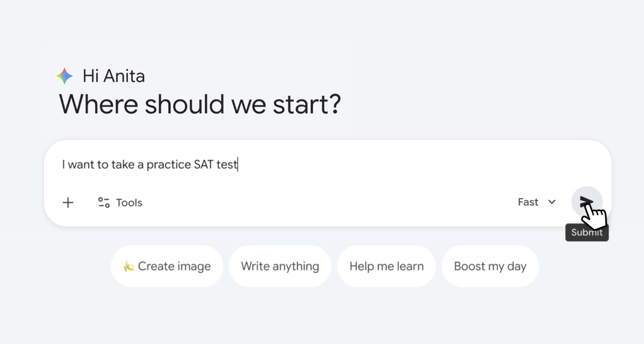Click the Hi Anita greeting text
This screenshot has height=344, width=644.
[114, 76]
